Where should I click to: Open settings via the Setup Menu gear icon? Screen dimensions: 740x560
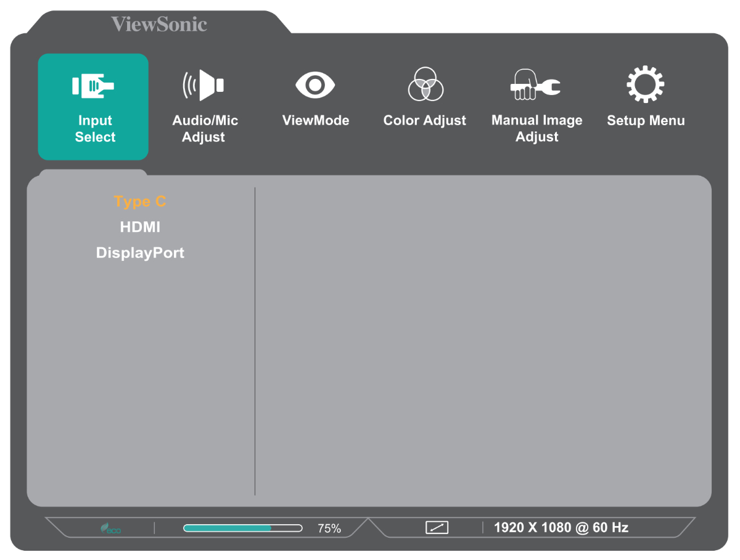[x=645, y=84]
